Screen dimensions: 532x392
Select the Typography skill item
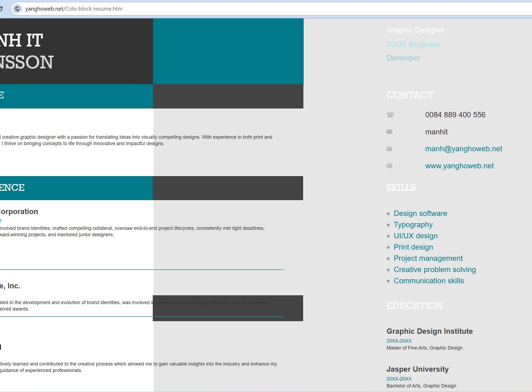click(413, 225)
